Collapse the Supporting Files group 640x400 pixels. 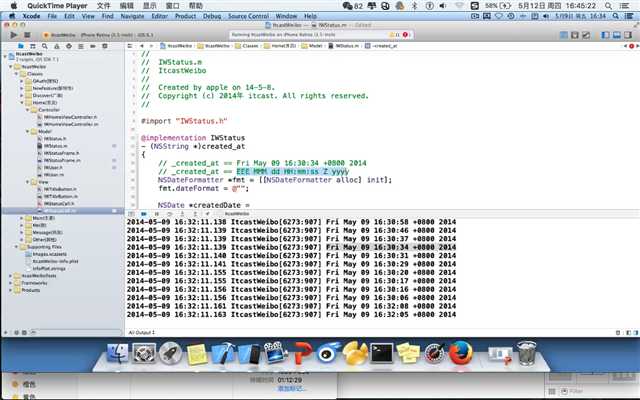[x=16, y=247]
